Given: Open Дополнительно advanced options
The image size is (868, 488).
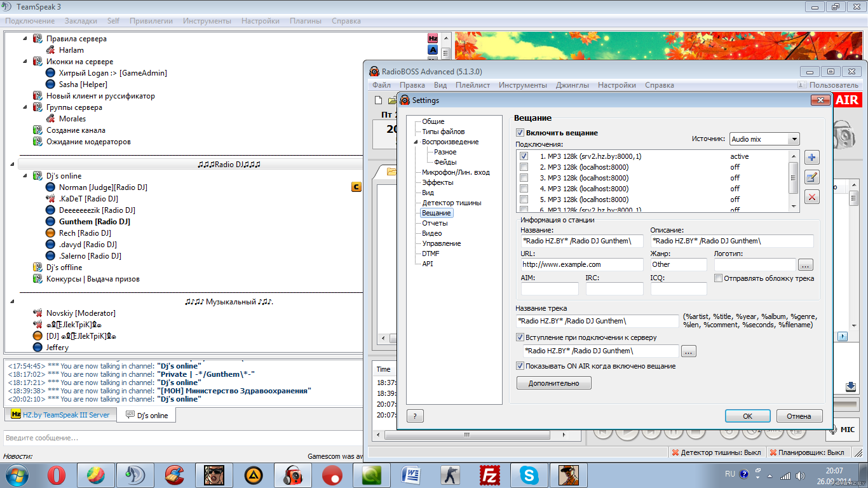Looking at the screenshot, I should pos(554,383).
